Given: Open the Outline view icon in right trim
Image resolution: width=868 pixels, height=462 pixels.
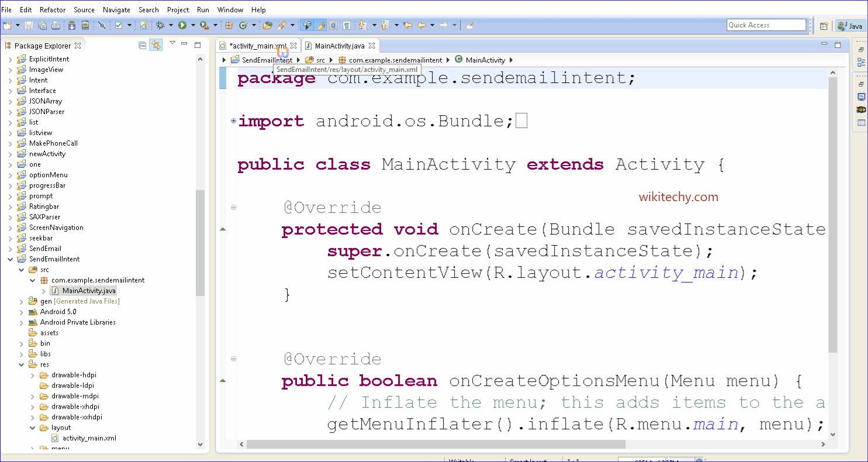Looking at the screenshot, I should (861, 63).
